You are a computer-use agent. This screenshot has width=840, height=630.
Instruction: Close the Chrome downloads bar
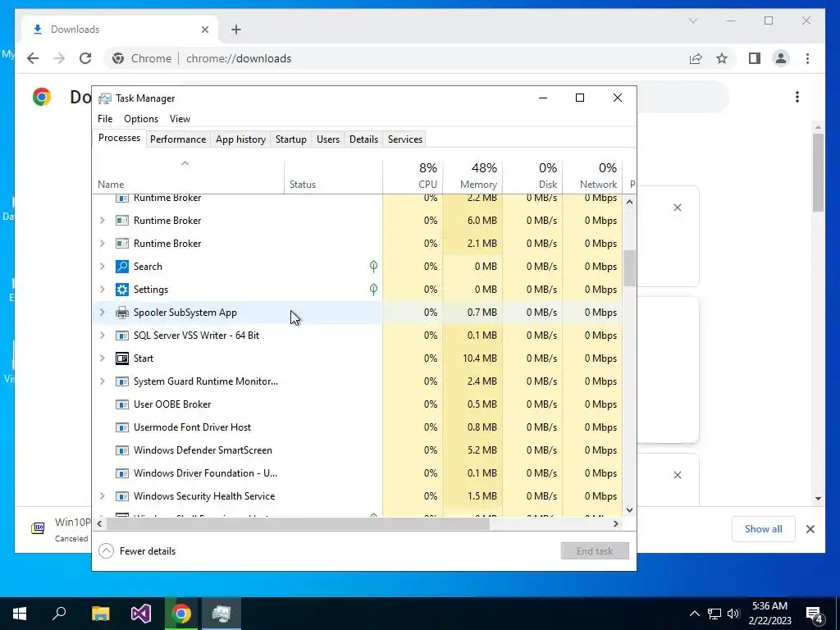(810, 529)
